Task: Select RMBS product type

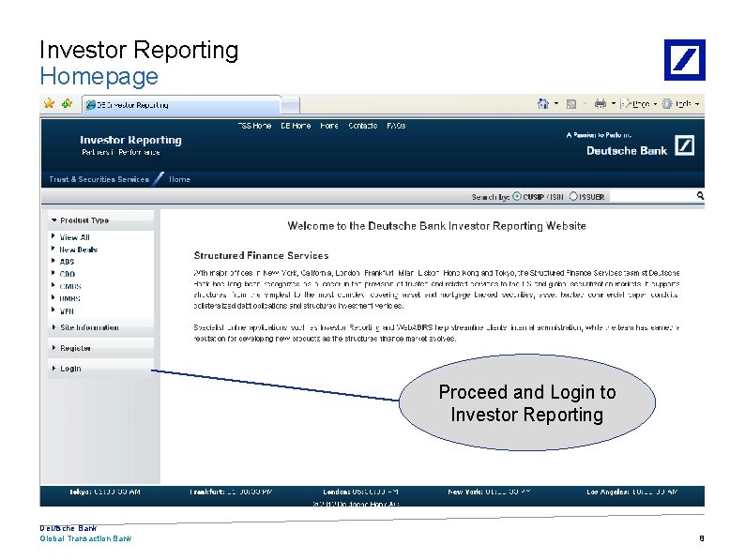Action: coord(69,299)
